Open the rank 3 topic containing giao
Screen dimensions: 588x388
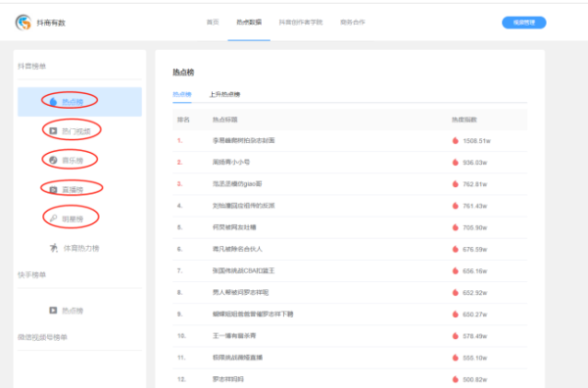click(x=237, y=183)
